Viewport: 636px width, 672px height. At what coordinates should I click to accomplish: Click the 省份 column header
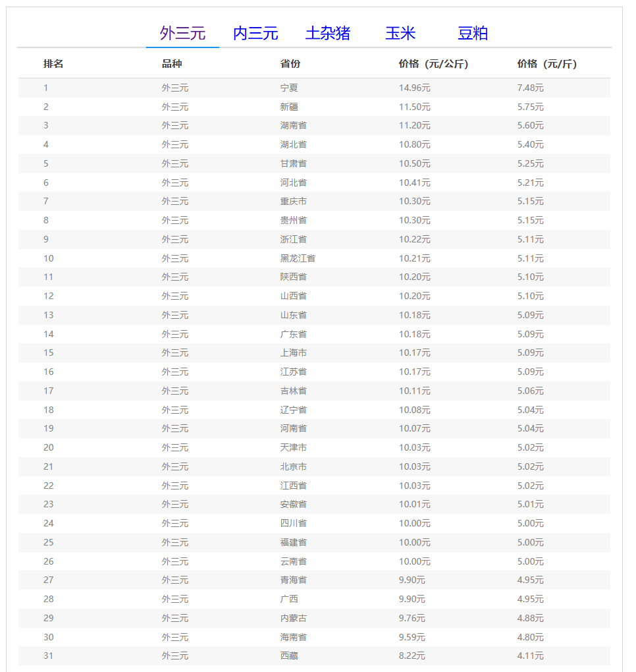[290, 64]
